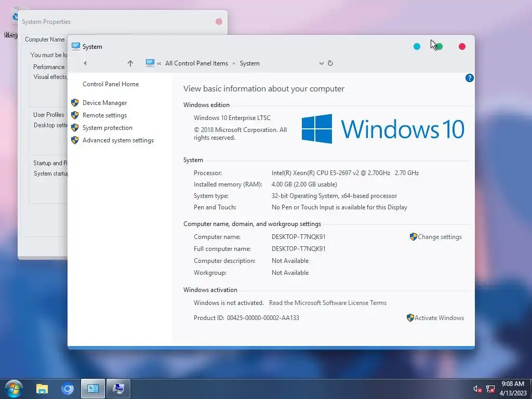532x399 pixels.
Task: Switch to System Properties taskbar button
Action: pos(118,389)
